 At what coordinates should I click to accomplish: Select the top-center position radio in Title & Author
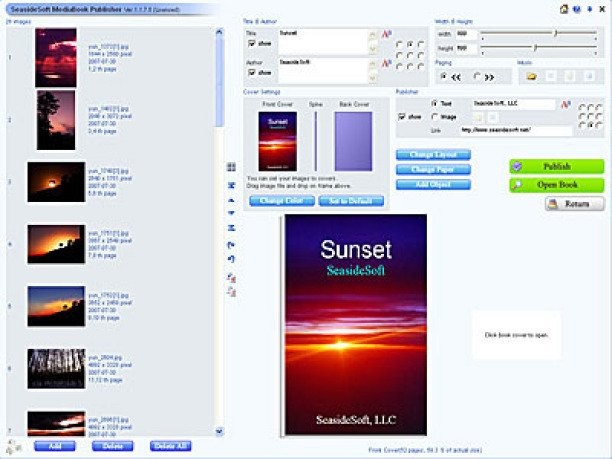pyautogui.click(x=410, y=44)
